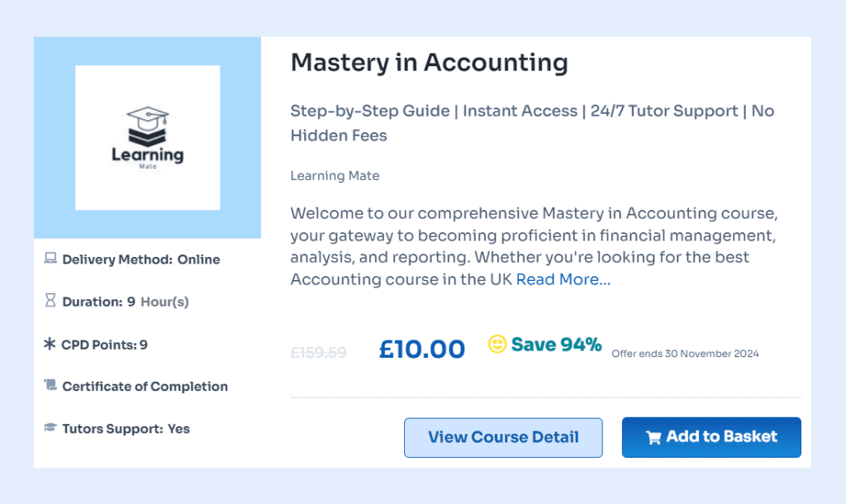Click the hourglass icon next to Duration
This screenshot has width=846, height=504.
point(50,302)
